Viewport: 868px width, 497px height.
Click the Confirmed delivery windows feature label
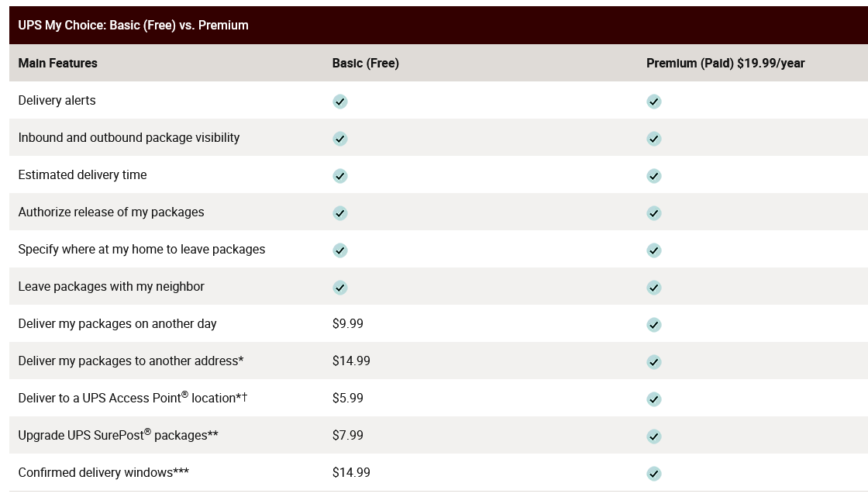pos(104,473)
